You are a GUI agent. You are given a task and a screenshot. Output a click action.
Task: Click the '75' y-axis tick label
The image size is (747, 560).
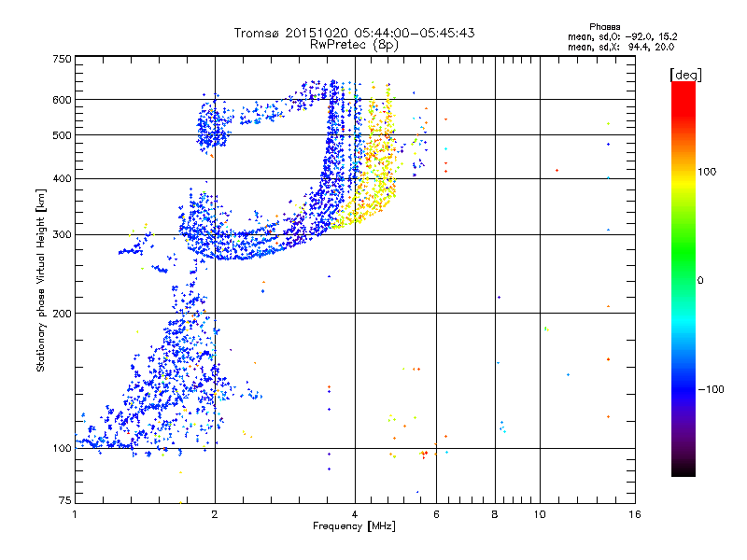click(x=65, y=500)
